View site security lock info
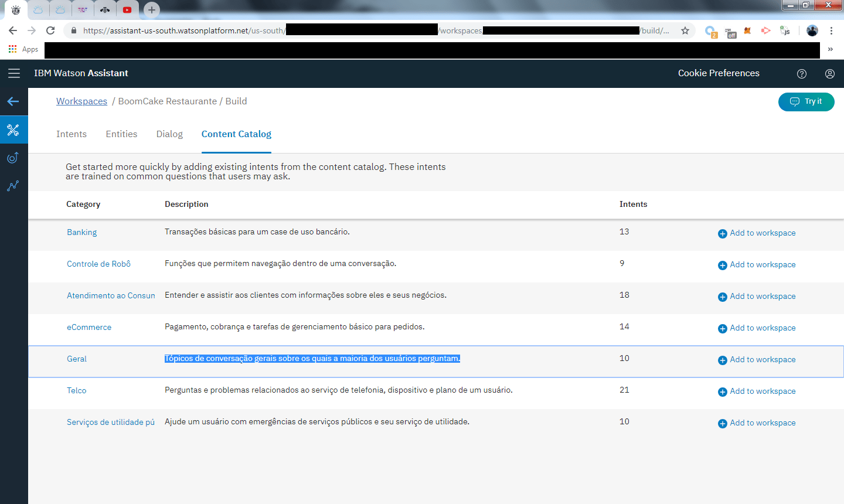The image size is (844, 504). click(73, 30)
